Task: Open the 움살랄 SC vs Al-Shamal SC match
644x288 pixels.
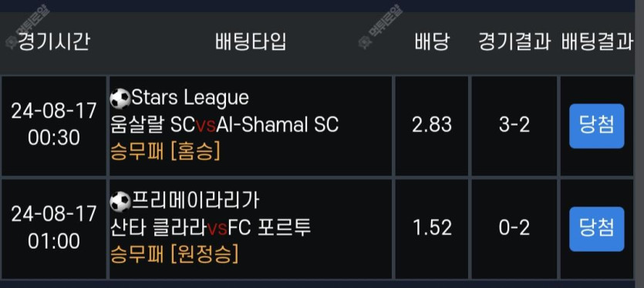Action: click(x=224, y=125)
